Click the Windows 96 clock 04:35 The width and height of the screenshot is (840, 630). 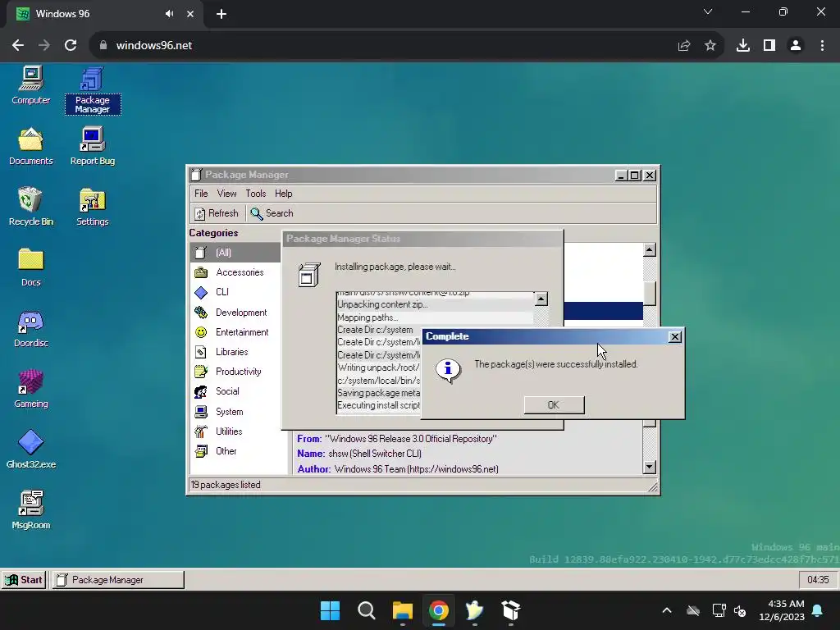coord(818,580)
